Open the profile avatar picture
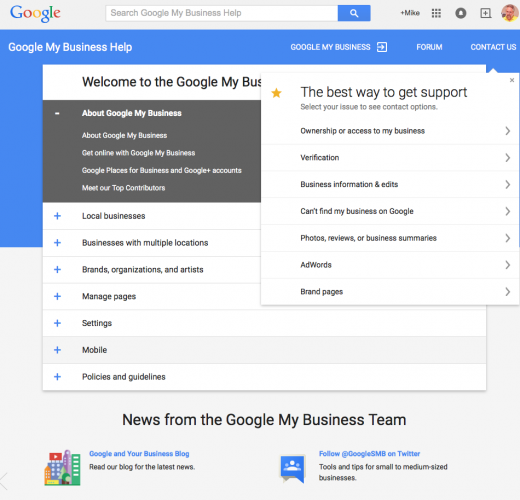This screenshot has height=500, width=520. [x=510, y=13]
